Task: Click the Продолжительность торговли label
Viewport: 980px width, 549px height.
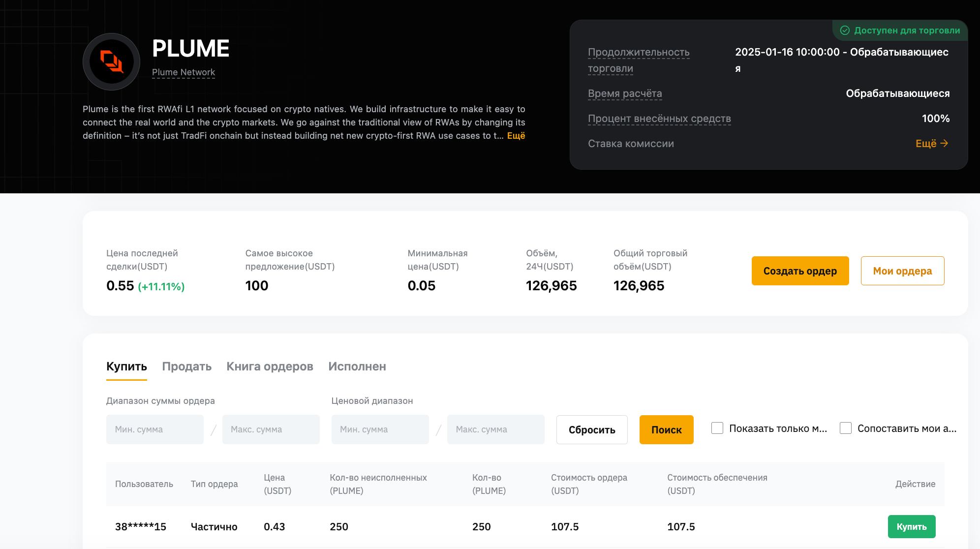Action: click(639, 60)
